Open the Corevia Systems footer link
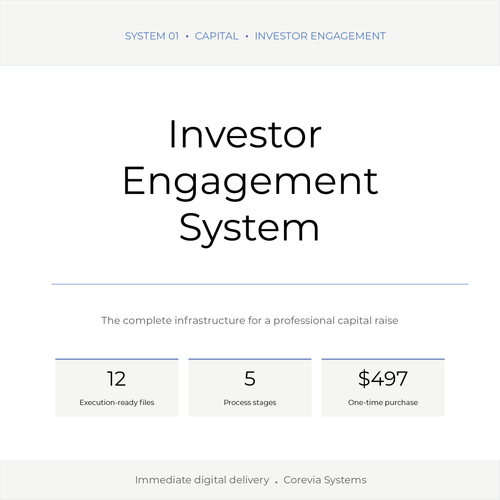 [325, 480]
